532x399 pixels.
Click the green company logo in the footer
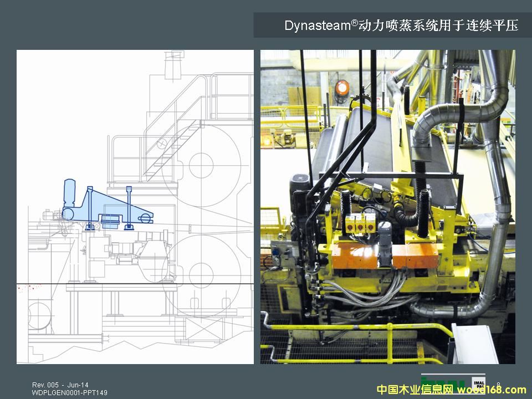coord(442,382)
